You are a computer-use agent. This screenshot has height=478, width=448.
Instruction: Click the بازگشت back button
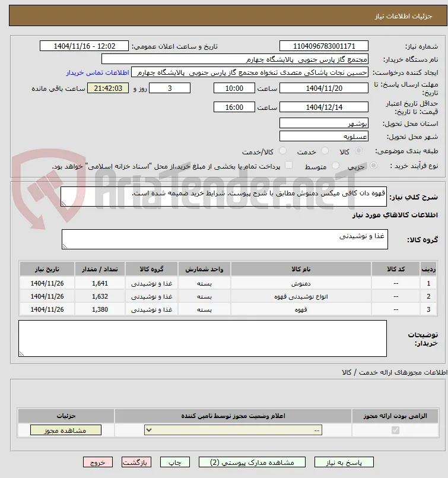(x=136, y=462)
